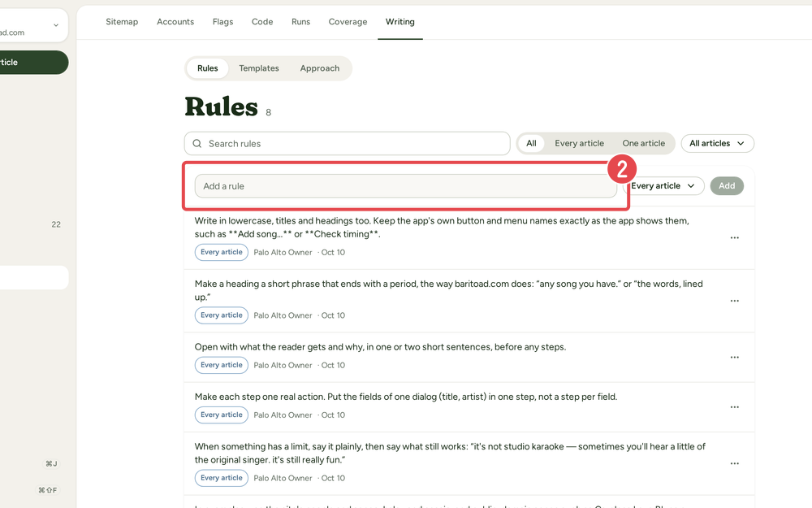Open the Every article scope dropdown
The height and width of the screenshot is (508, 812).
pos(663,185)
